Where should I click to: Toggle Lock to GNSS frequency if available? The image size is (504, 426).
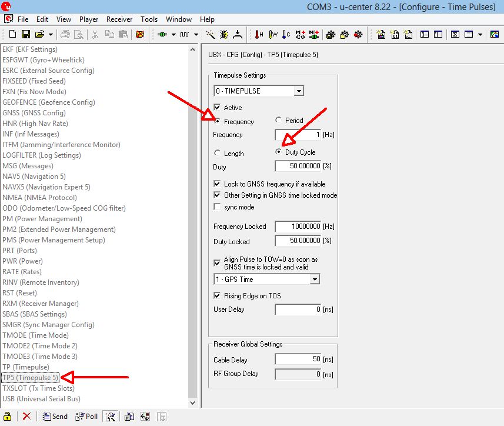coord(217,184)
